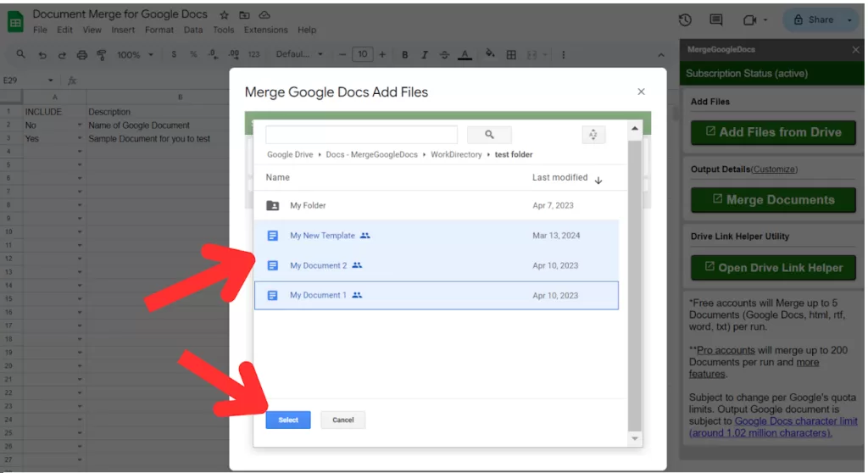Open the cell A2 'No' dropdown arrow
Image resolution: width=868 pixels, height=473 pixels.
(x=80, y=125)
